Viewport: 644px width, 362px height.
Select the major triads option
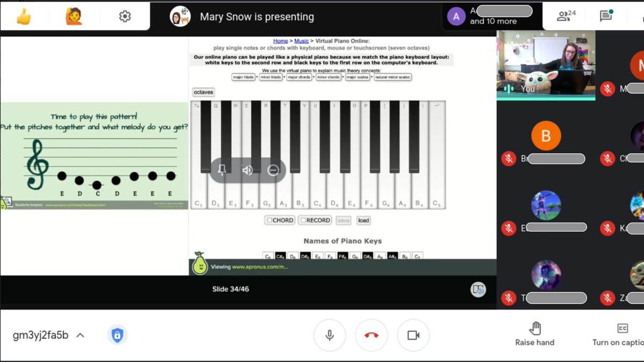coord(244,77)
